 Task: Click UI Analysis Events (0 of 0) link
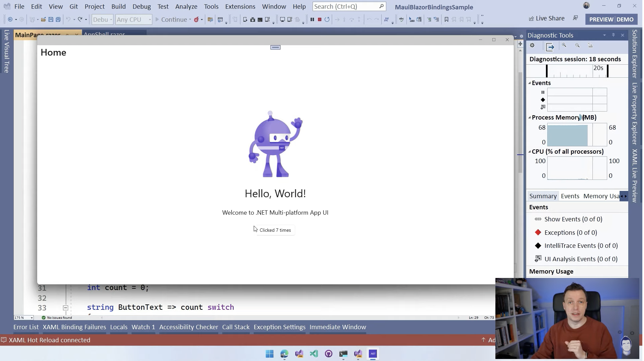pyautogui.click(x=581, y=259)
